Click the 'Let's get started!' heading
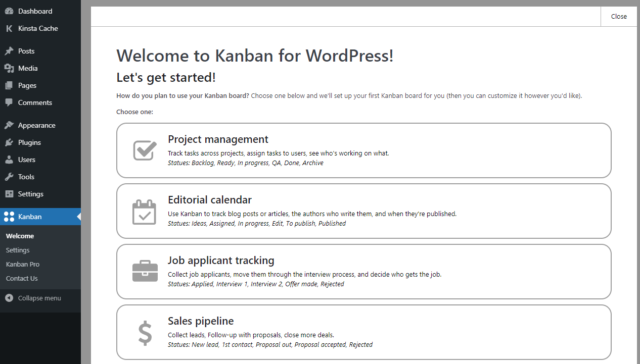 [x=166, y=78]
